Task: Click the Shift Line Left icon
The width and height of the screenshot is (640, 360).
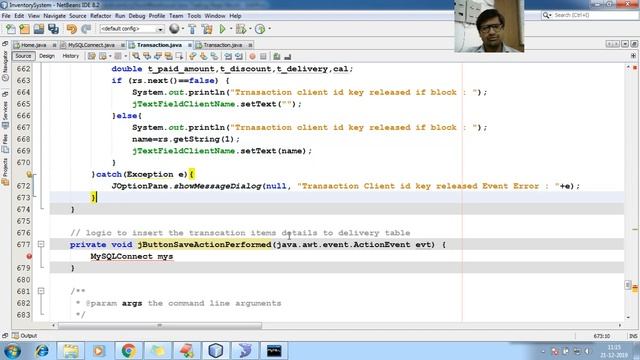Action: click(x=228, y=56)
